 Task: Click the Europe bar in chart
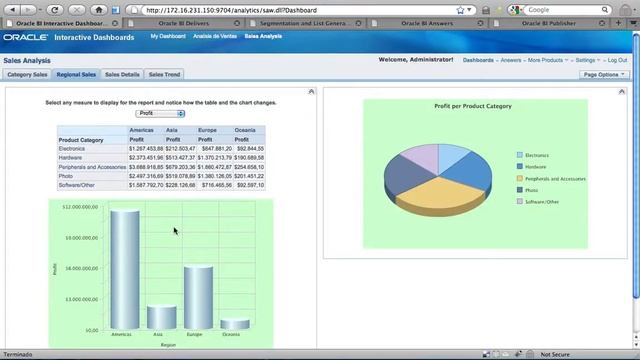198,298
